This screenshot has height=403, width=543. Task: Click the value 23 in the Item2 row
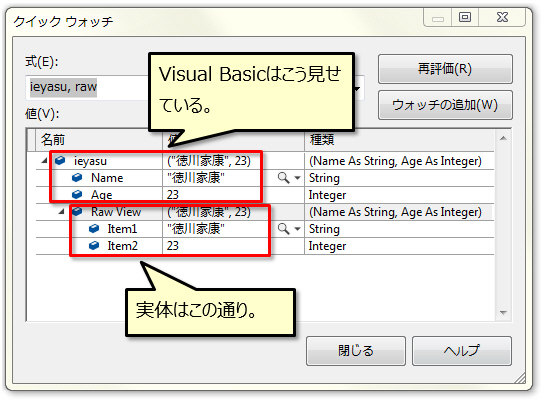173,246
